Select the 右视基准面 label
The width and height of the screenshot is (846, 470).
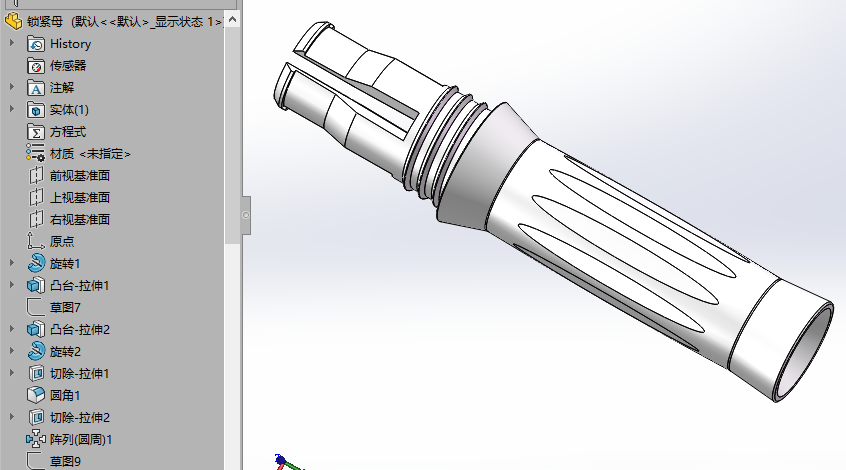coord(80,220)
